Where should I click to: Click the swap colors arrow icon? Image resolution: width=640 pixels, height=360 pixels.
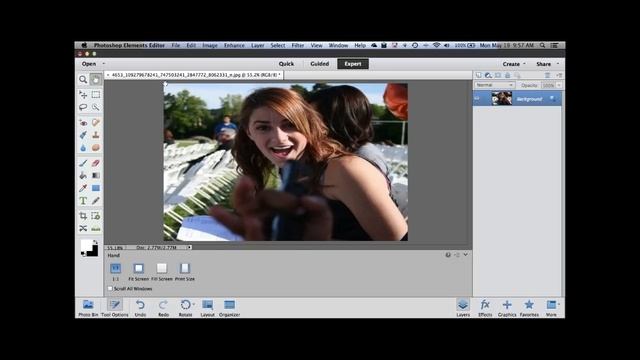point(96,242)
